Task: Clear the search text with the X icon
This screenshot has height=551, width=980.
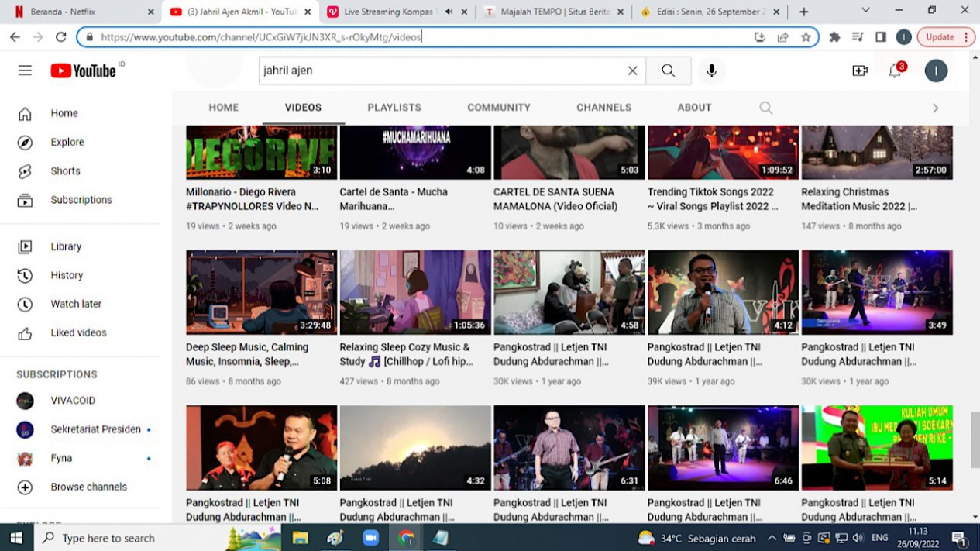Action: point(632,71)
